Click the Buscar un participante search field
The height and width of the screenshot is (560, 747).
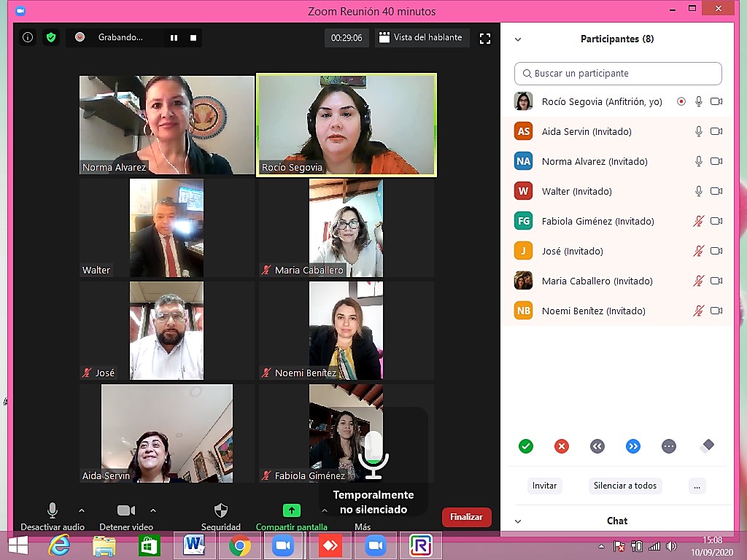click(x=618, y=74)
